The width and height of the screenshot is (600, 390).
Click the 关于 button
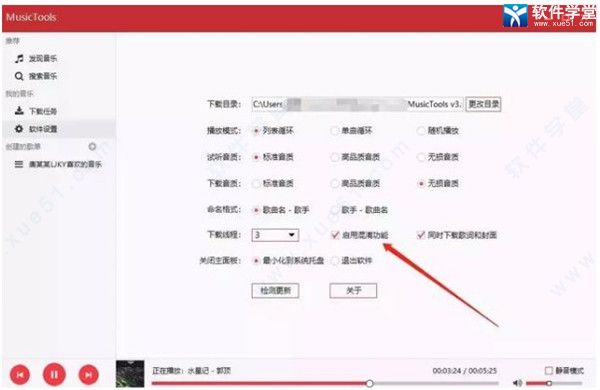click(353, 290)
